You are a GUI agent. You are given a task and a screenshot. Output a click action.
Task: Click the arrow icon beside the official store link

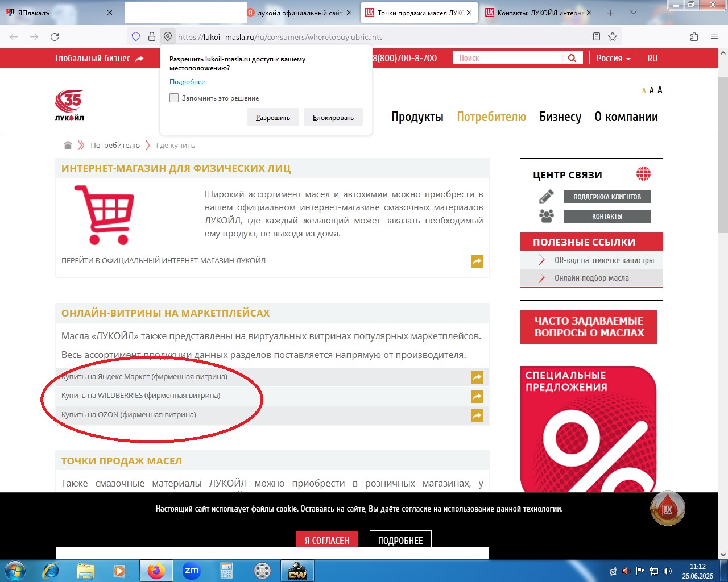pyautogui.click(x=477, y=261)
